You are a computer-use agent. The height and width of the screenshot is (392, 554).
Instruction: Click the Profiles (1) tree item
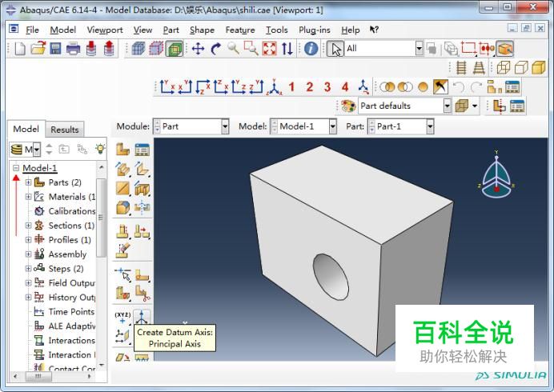click(70, 240)
